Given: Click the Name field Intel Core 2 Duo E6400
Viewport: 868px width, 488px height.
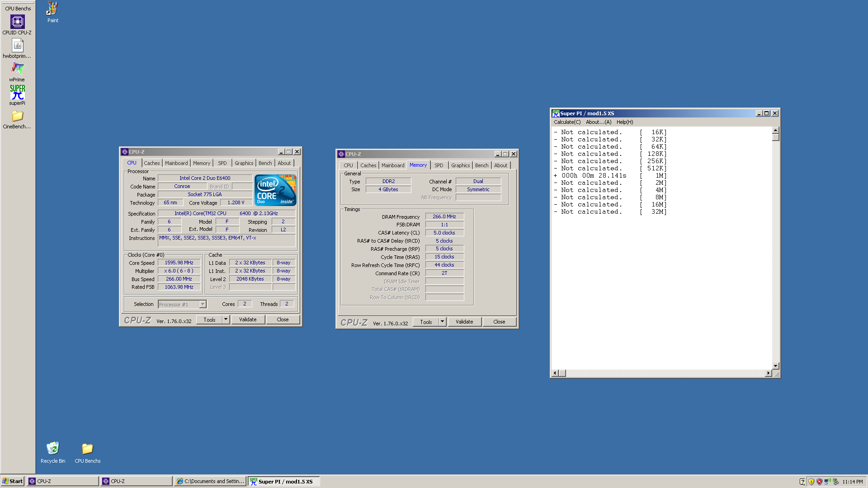Looking at the screenshot, I should pos(205,178).
